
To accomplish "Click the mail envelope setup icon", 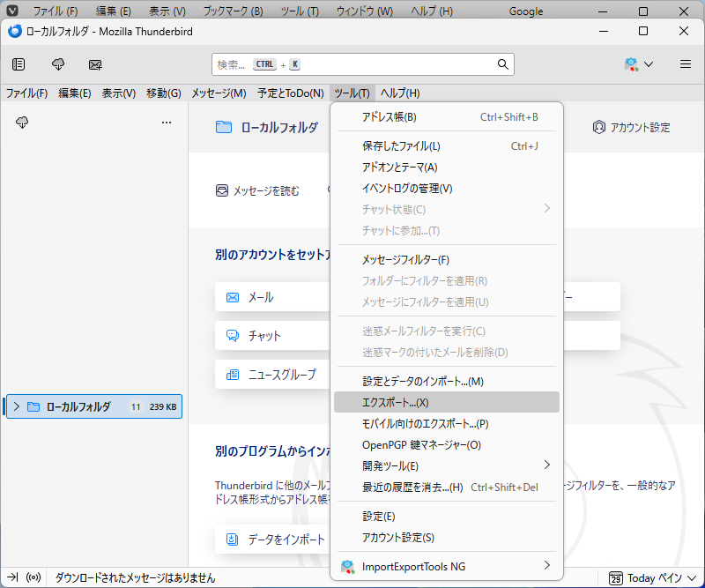I will point(233,297).
